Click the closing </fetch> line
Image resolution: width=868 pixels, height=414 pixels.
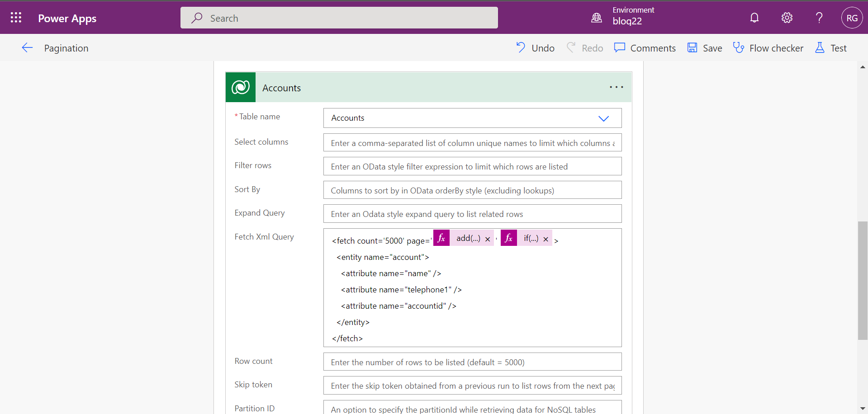347,339
